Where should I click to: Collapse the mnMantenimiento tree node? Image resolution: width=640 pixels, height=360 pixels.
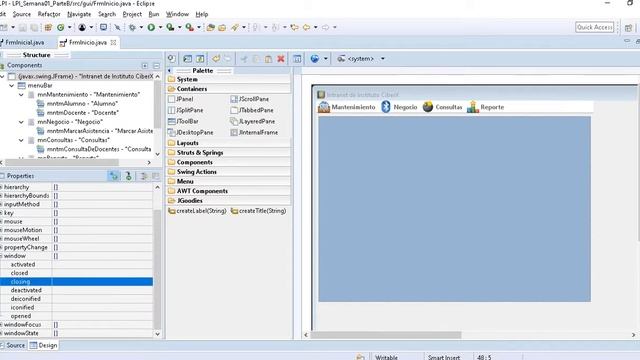point(21,94)
